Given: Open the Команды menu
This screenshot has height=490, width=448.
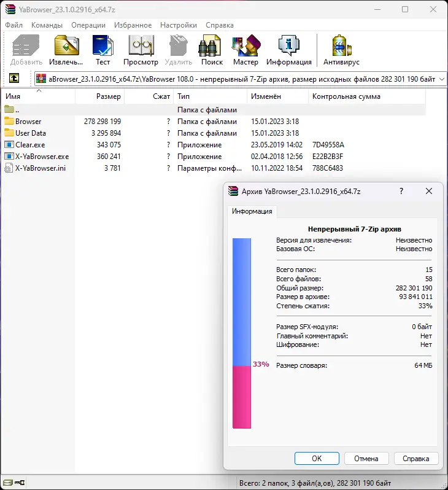Looking at the screenshot, I should point(47,25).
